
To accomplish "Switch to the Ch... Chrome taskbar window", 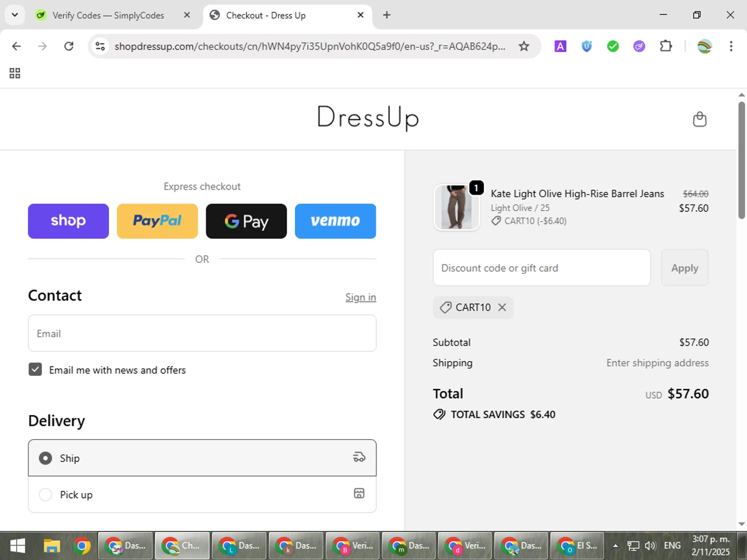I will 182,546.
